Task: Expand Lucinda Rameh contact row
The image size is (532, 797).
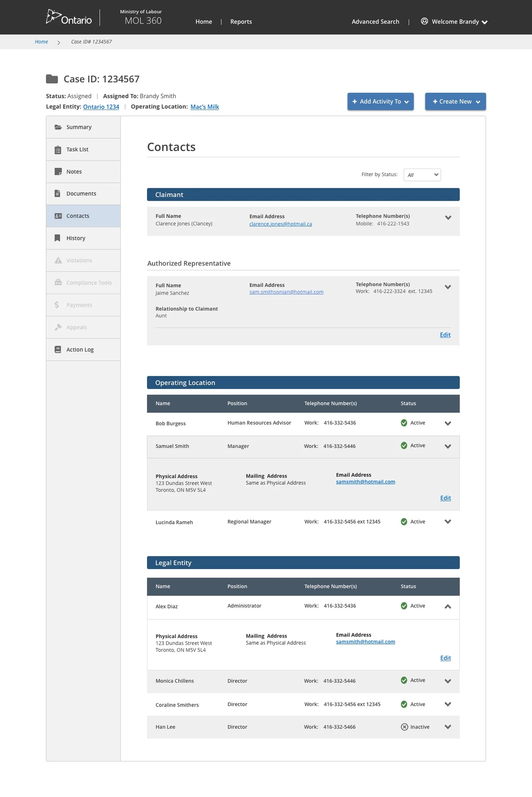Action: tap(448, 522)
